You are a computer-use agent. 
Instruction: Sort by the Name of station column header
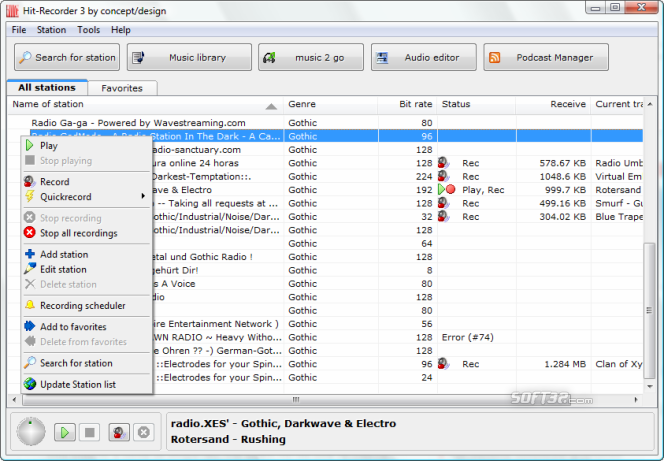[x=146, y=104]
